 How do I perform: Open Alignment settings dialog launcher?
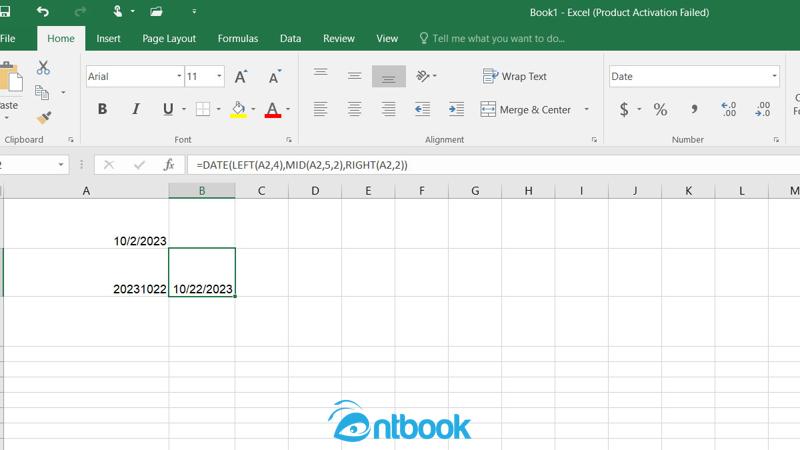point(594,140)
